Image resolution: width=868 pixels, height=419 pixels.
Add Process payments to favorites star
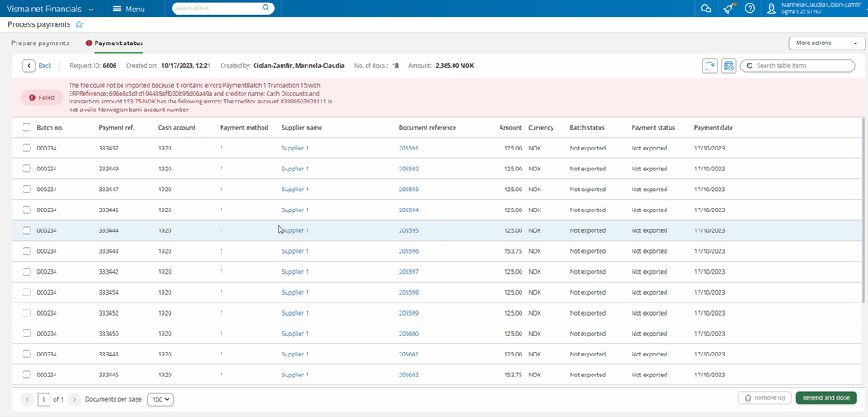[79, 24]
